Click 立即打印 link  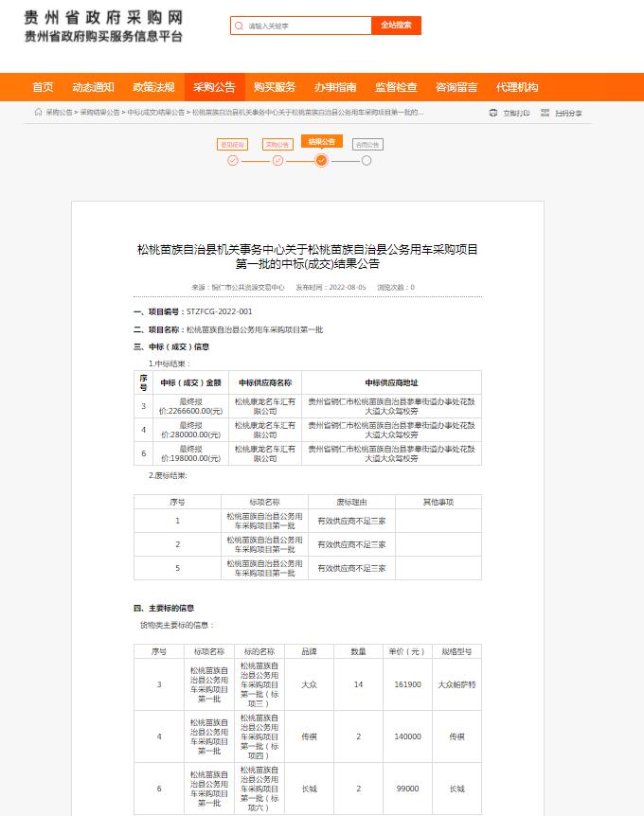tap(516, 113)
